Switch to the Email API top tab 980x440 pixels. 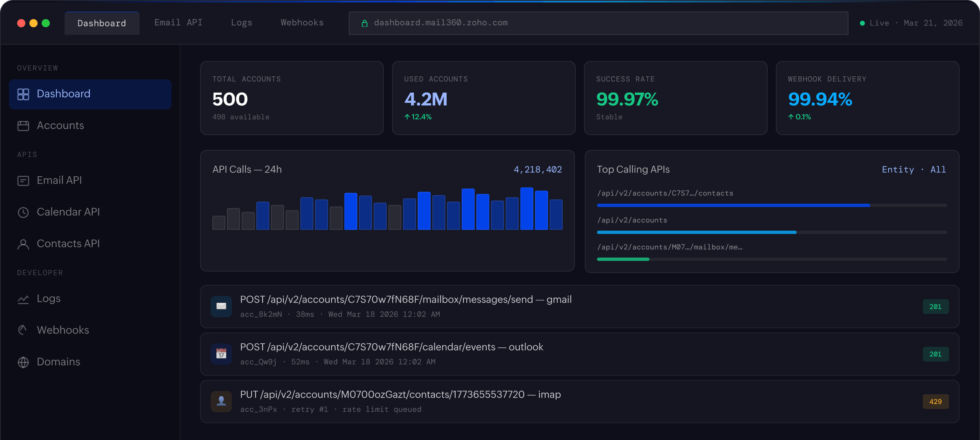point(178,23)
